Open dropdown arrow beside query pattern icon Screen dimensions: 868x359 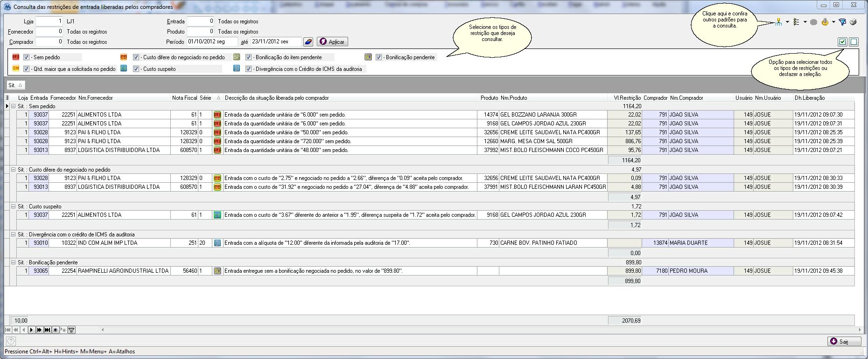787,22
